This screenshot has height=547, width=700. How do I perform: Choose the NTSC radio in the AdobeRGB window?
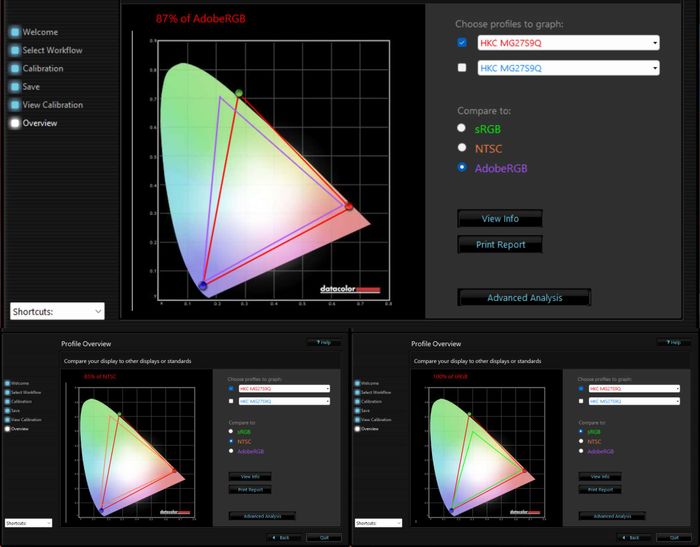coord(462,147)
